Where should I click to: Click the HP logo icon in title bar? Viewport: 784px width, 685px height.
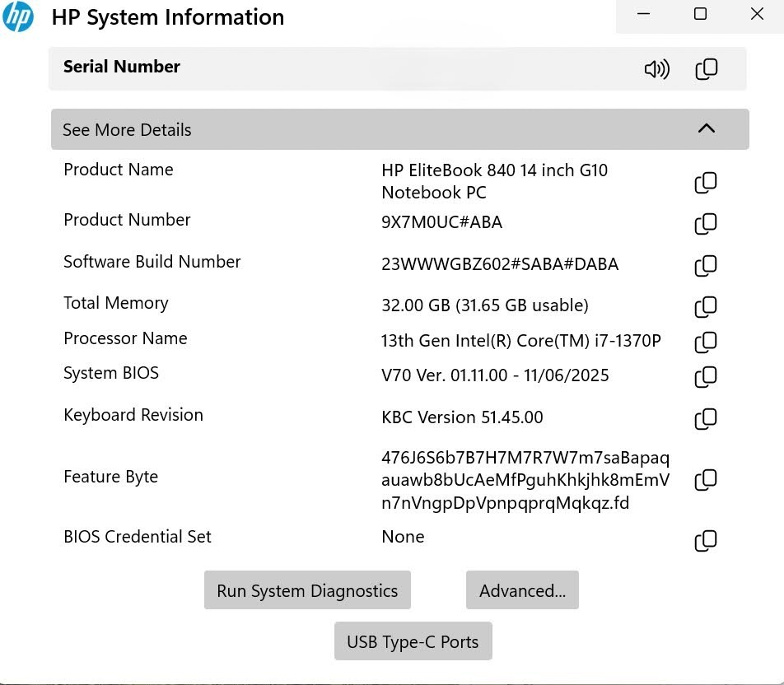[x=18, y=16]
